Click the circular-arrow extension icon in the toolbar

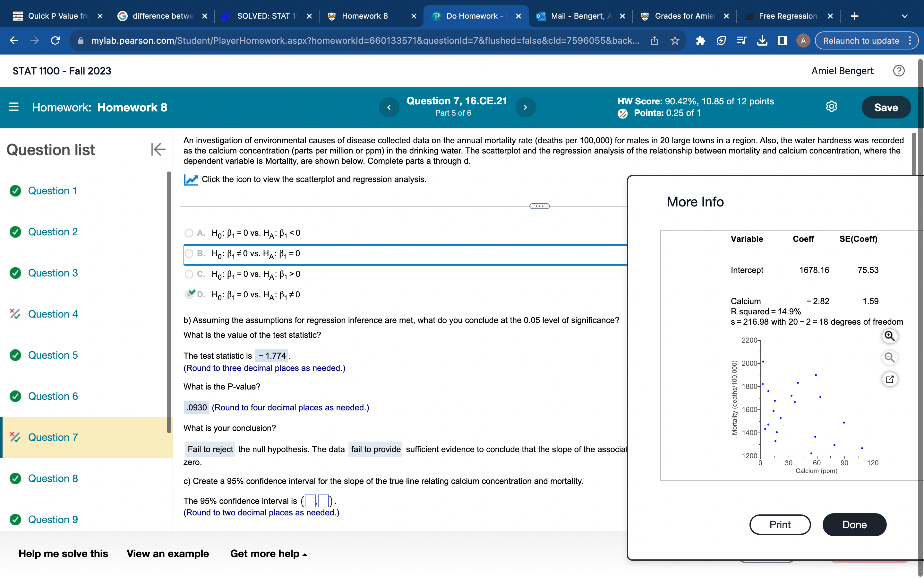721,40
